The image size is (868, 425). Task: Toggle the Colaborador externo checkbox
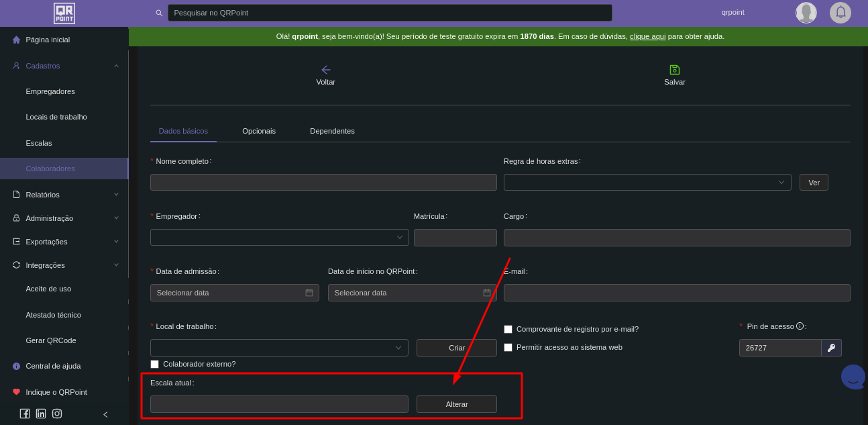(154, 364)
